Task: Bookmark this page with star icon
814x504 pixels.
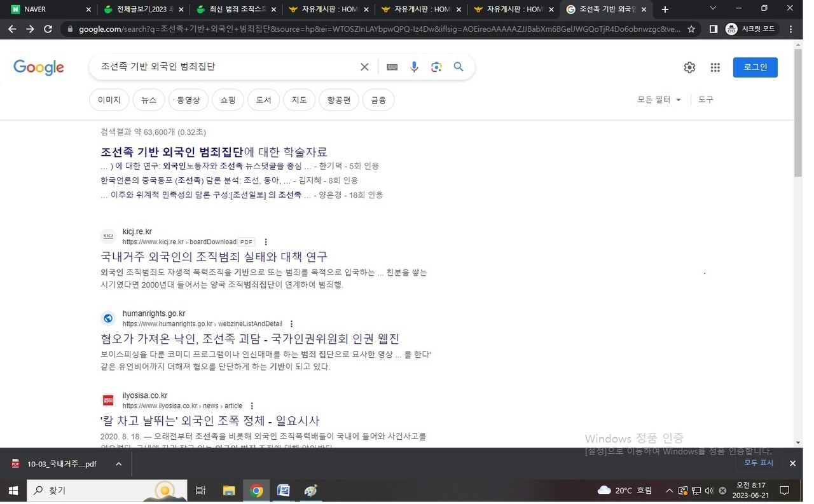Action: pyautogui.click(x=691, y=29)
